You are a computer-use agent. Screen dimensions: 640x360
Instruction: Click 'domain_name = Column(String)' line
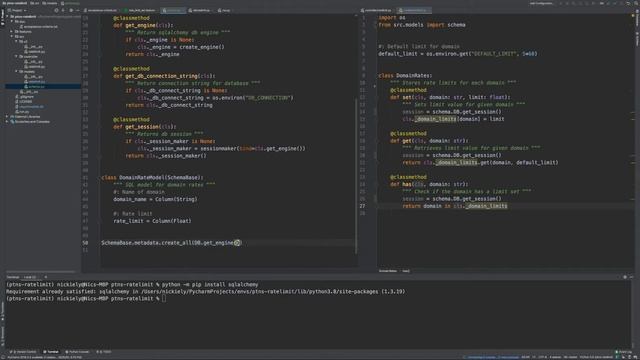[155, 199]
